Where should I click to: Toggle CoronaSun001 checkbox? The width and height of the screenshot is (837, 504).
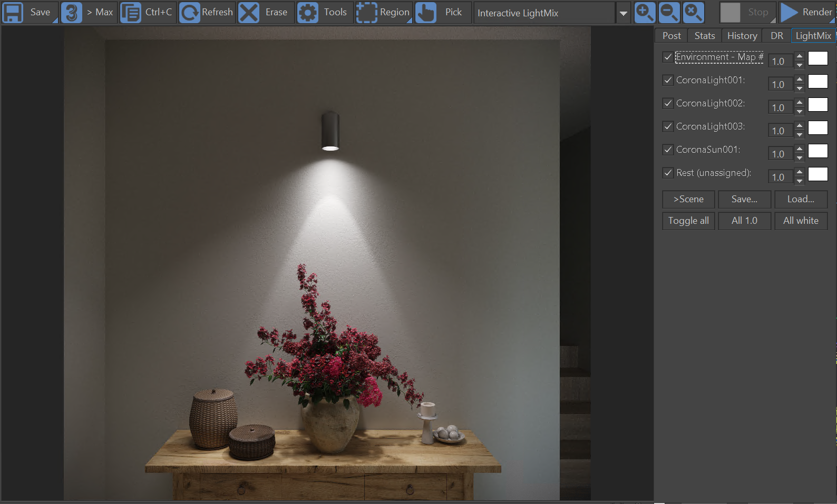[668, 150]
